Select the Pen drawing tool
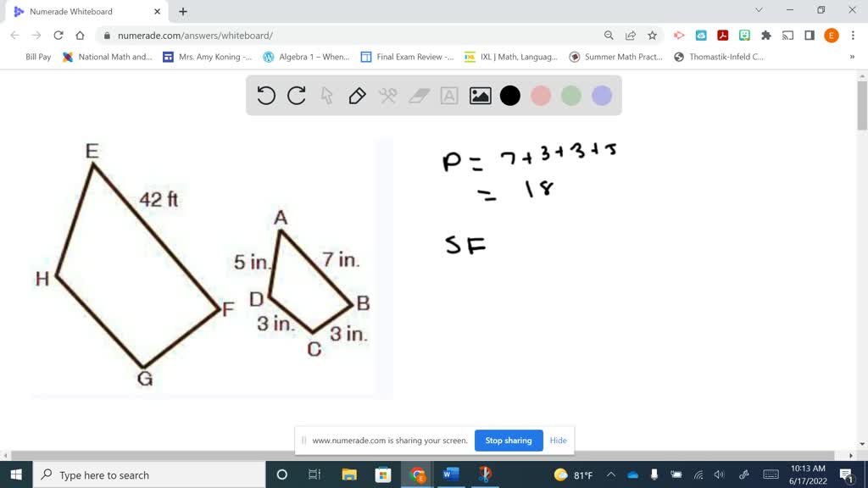Viewport: 868px width, 488px height. point(357,96)
